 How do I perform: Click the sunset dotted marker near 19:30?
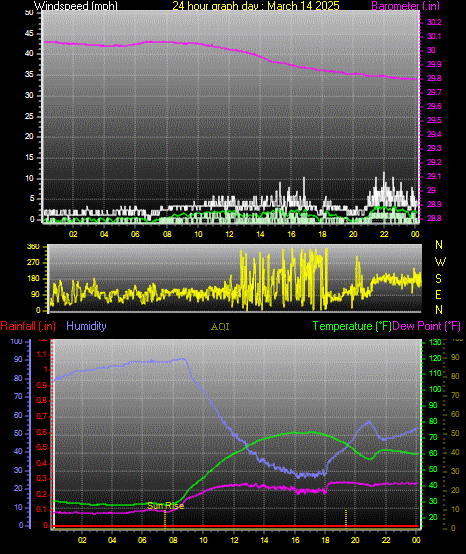click(346, 518)
